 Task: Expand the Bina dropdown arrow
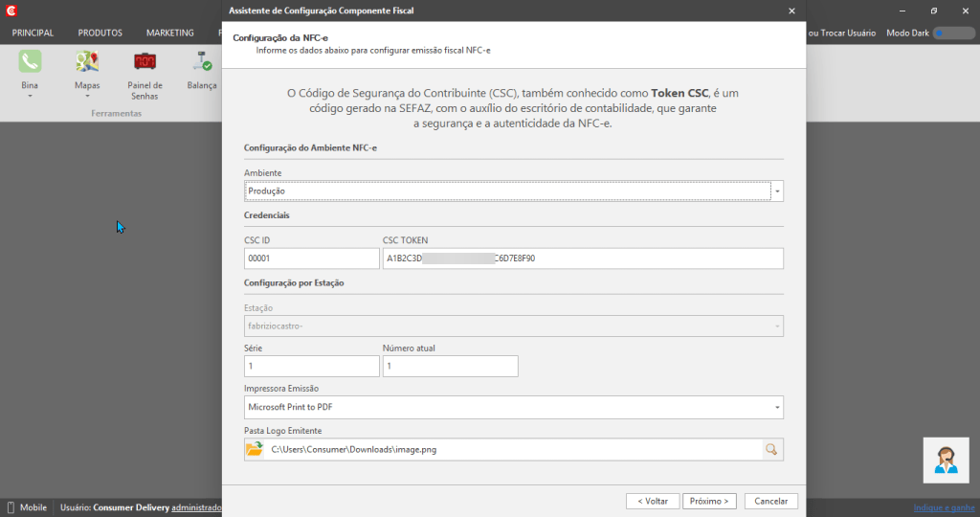pos(30,97)
